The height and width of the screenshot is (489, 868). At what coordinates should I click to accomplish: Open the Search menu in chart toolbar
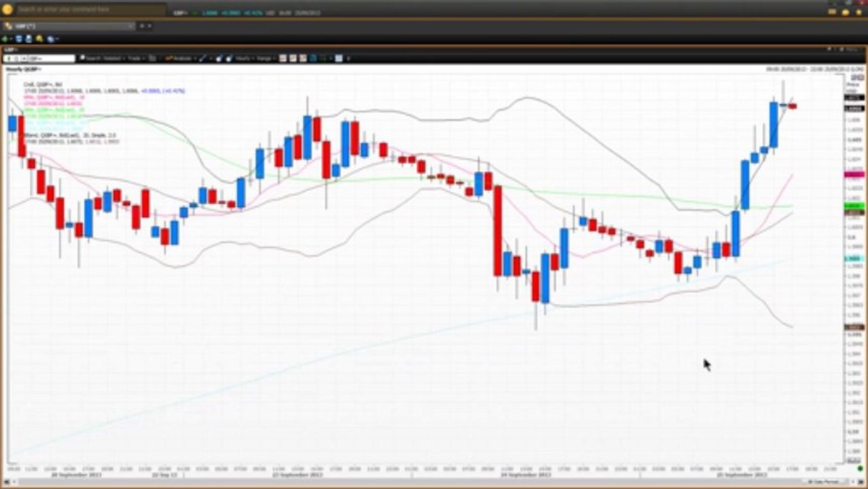pyautogui.click(x=90, y=58)
